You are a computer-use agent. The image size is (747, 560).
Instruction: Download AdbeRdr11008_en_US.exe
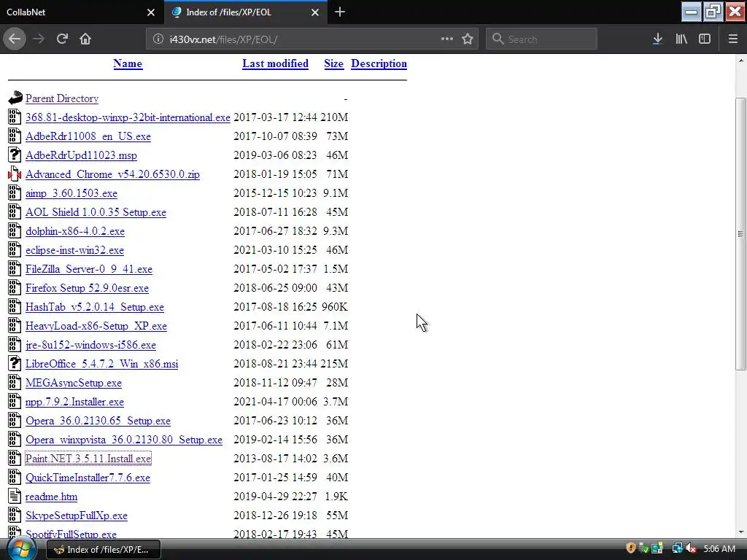88,136
